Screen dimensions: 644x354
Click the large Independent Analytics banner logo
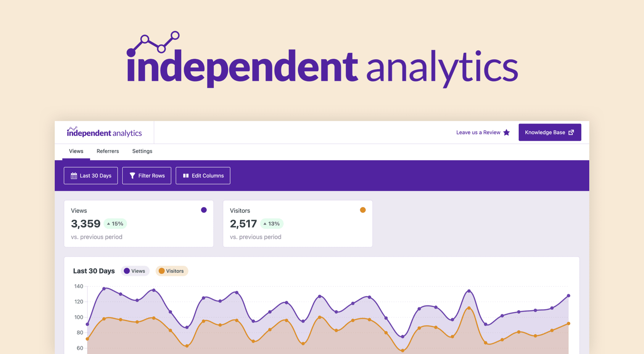(x=322, y=60)
